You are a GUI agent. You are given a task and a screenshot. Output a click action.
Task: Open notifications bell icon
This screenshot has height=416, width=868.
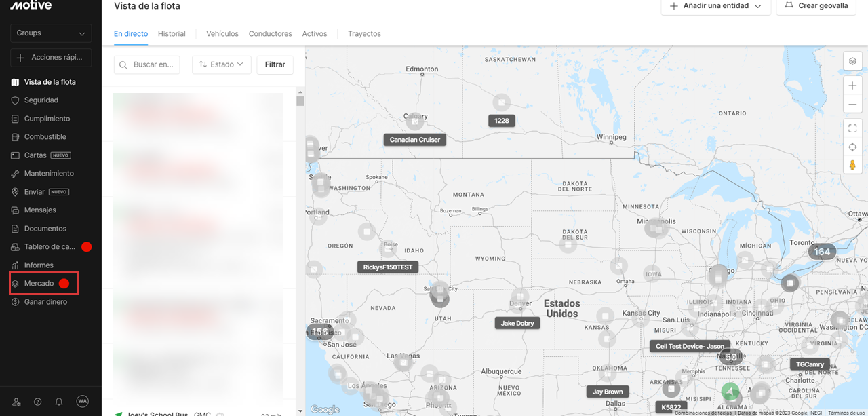pos(59,402)
